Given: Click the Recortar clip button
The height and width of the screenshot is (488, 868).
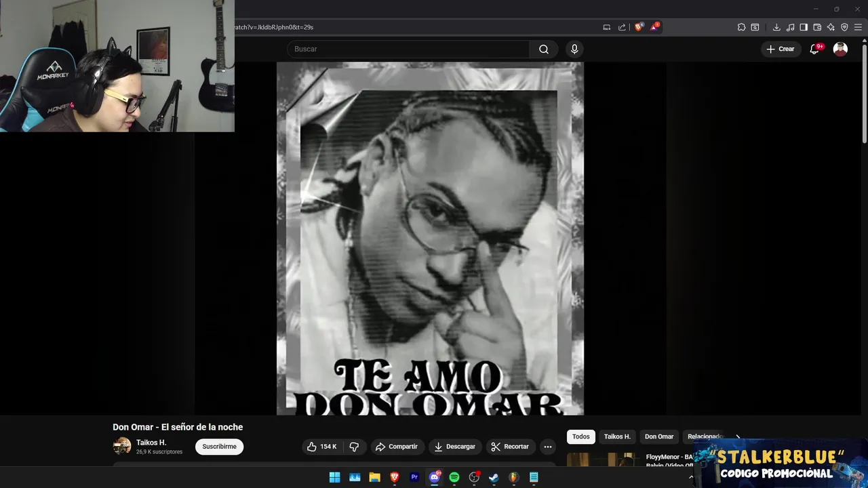Looking at the screenshot, I should 510,447.
